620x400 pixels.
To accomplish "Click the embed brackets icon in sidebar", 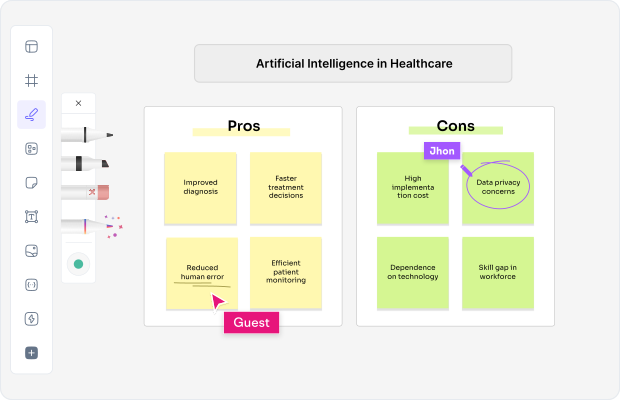I will click(31, 284).
